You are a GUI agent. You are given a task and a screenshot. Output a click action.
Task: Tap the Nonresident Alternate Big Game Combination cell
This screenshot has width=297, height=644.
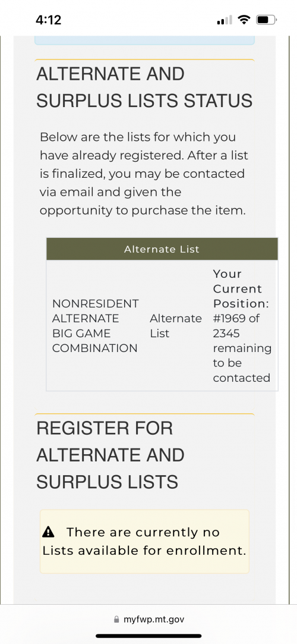[x=96, y=326]
